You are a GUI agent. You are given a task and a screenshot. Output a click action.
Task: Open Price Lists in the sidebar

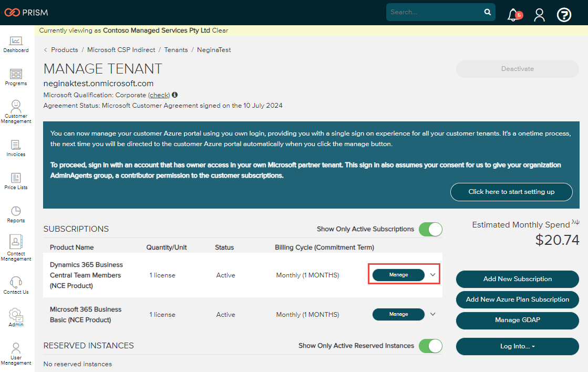coord(16,181)
